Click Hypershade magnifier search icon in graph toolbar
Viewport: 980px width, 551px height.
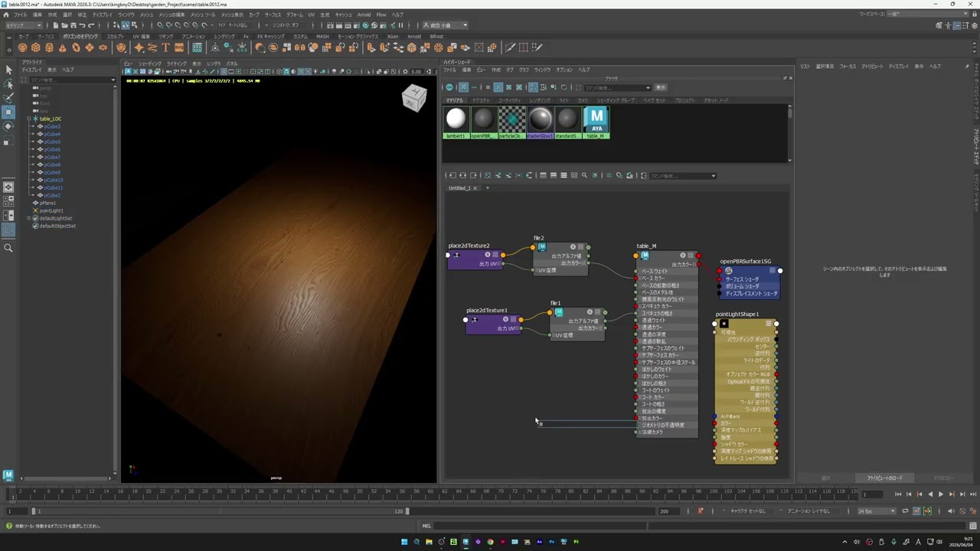584,175
